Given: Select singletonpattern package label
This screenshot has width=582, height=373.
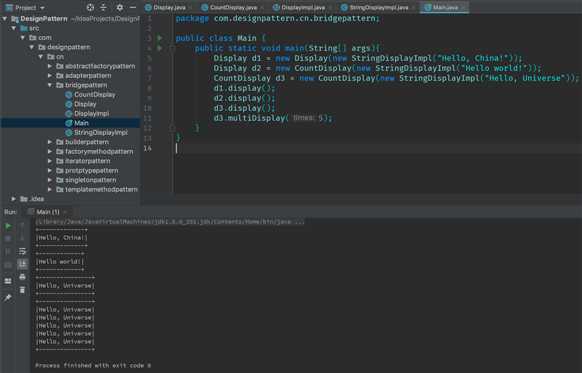Looking at the screenshot, I should point(91,180).
